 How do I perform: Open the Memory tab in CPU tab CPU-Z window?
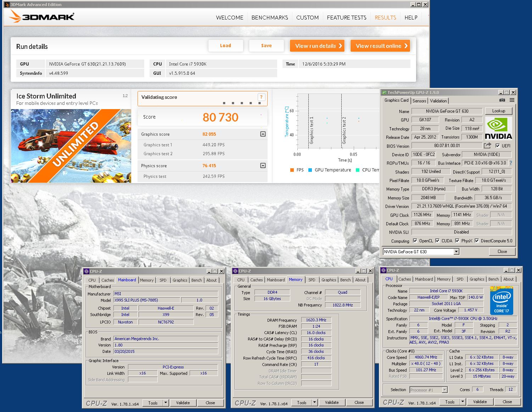coord(443,279)
